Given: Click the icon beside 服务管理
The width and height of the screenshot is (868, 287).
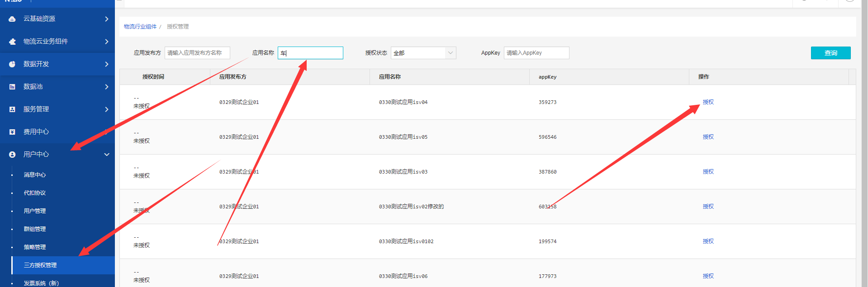Looking at the screenshot, I should tap(12, 109).
